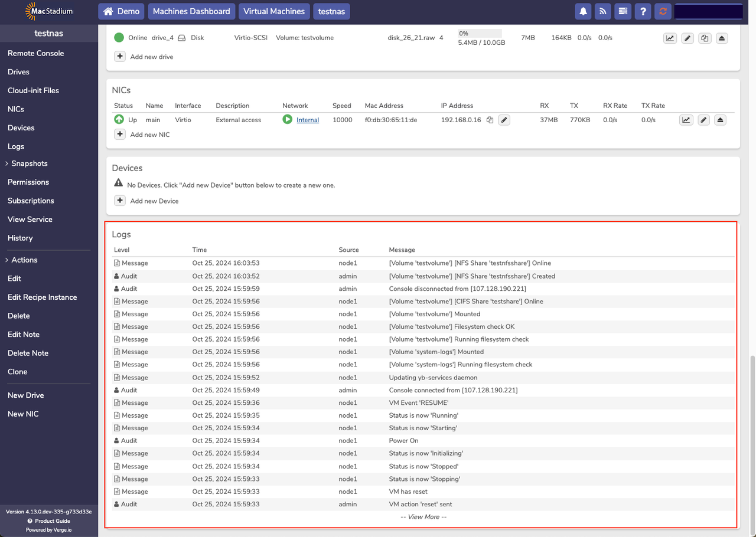
Task: Eject drive_4 with the eject icon
Action: tap(722, 38)
